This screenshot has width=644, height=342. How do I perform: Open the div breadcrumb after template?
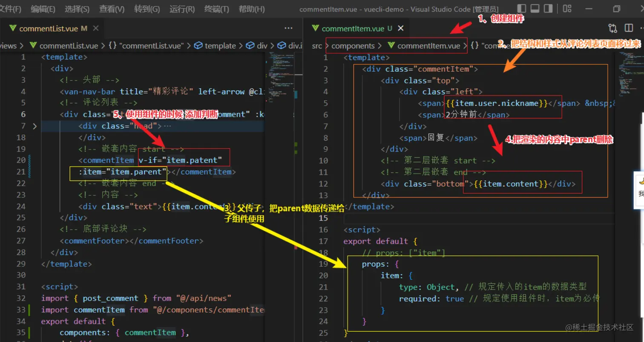click(257, 46)
